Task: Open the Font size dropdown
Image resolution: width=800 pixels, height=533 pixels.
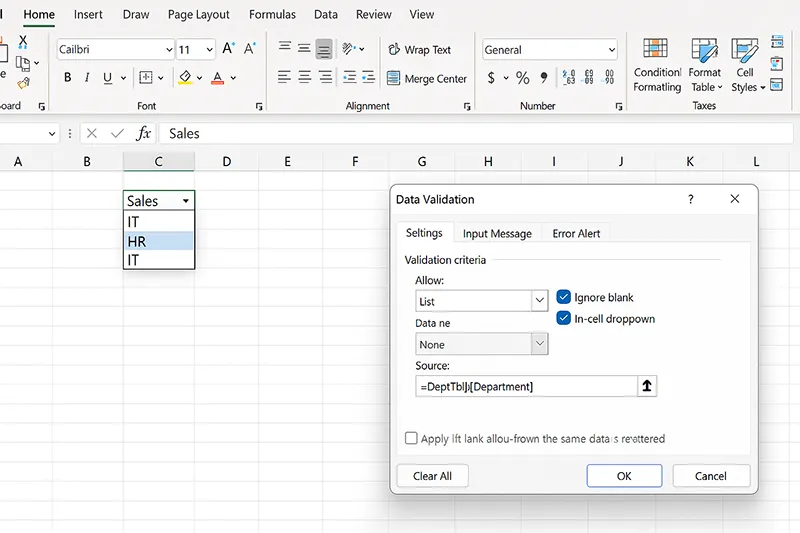Action: (209, 49)
